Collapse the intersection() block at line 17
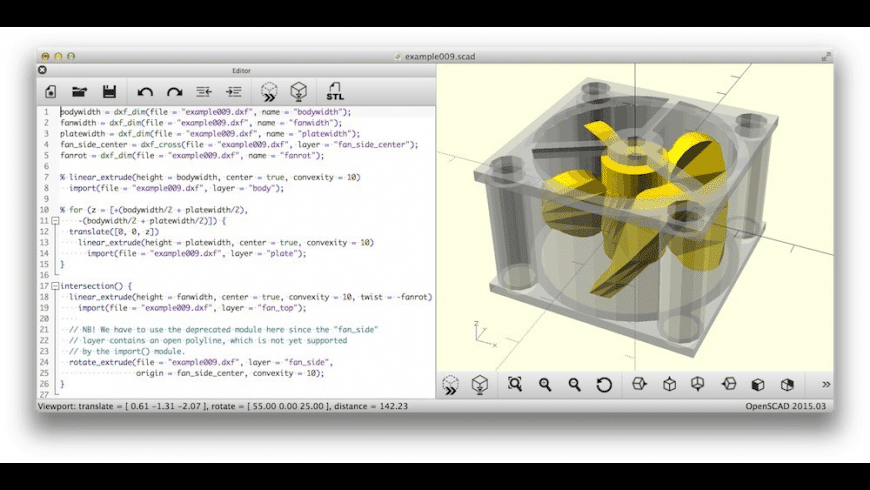 (54, 286)
